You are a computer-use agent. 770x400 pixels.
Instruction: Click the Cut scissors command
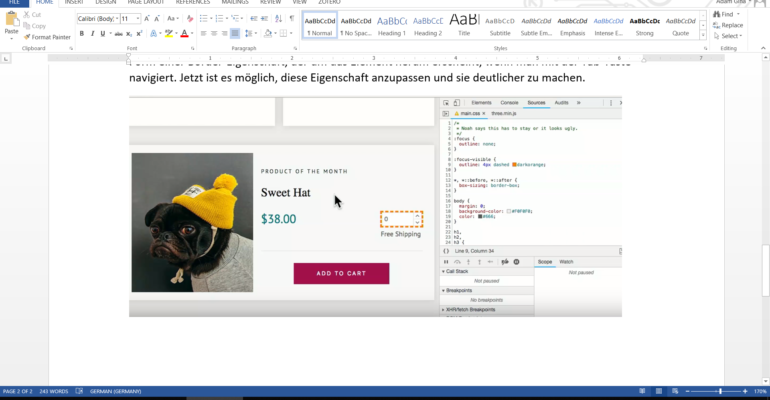tap(32, 15)
